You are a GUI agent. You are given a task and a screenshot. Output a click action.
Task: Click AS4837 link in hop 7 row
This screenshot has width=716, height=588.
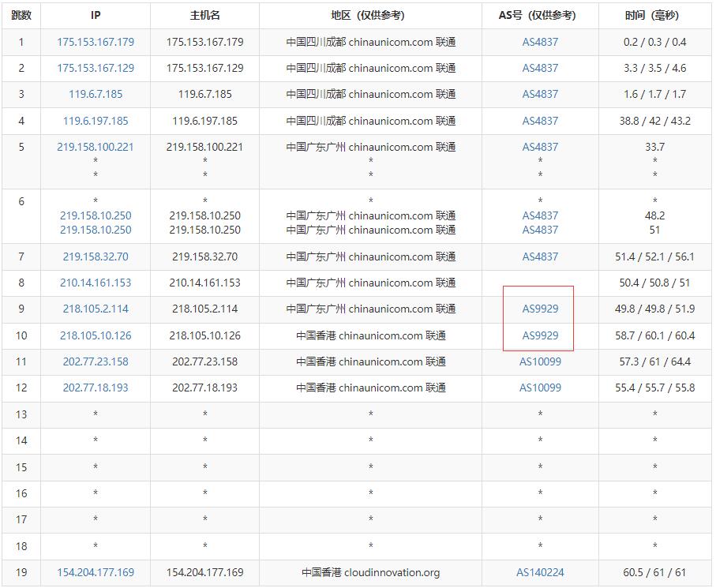point(540,257)
